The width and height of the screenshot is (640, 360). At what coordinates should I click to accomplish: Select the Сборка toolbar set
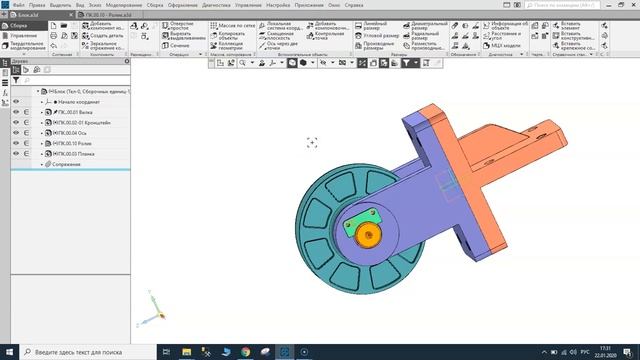click(24, 26)
